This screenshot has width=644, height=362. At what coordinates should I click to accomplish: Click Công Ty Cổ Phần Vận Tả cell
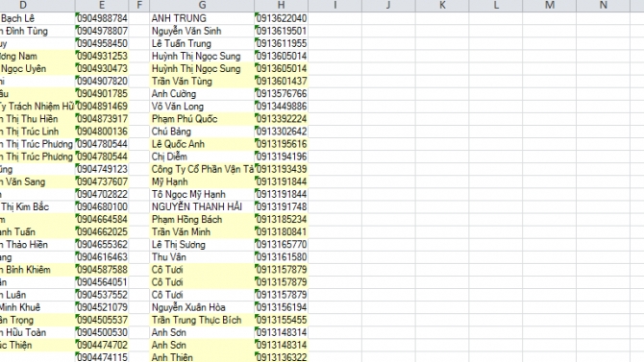click(202, 169)
